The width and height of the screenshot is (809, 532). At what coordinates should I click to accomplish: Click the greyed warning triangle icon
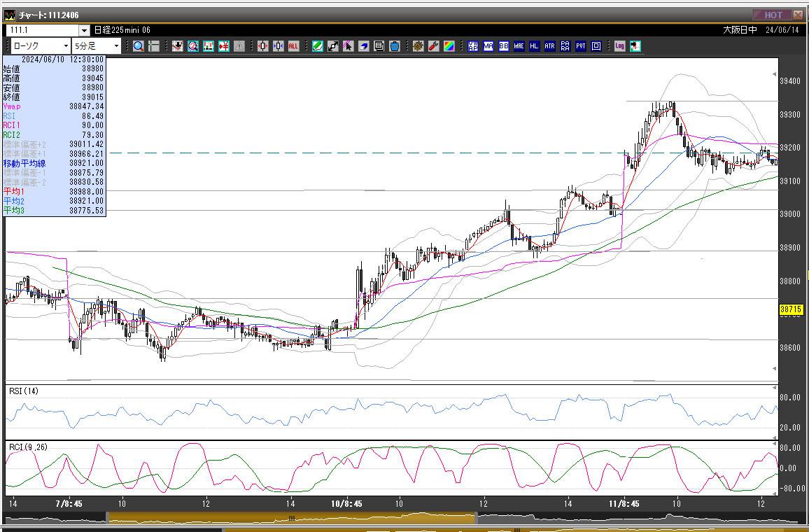coord(239,46)
